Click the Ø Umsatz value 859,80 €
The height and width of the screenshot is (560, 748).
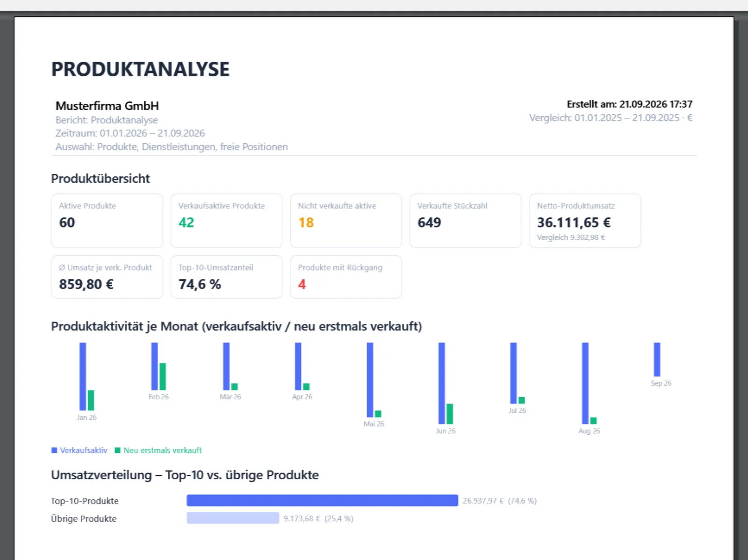pos(86,284)
